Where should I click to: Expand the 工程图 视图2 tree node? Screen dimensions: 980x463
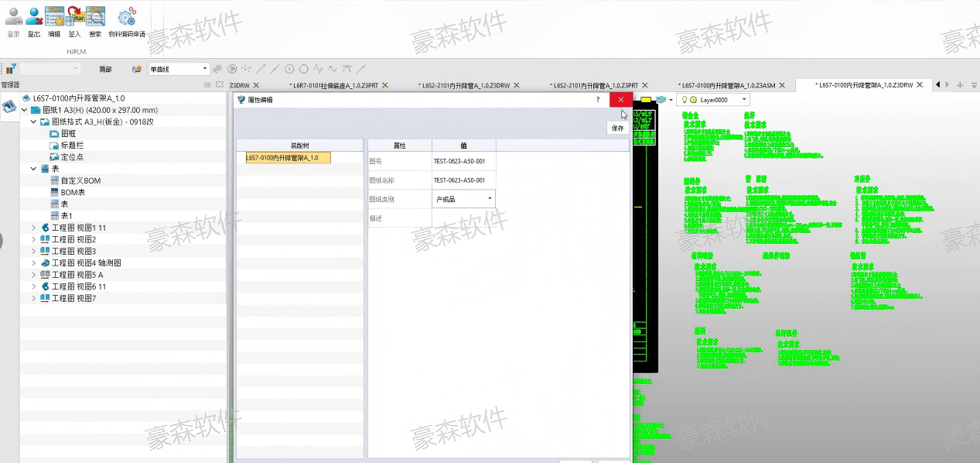coord(34,239)
